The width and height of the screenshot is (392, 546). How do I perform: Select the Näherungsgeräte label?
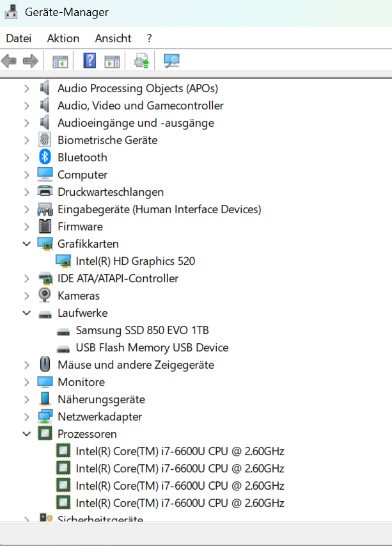(x=101, y=399)
